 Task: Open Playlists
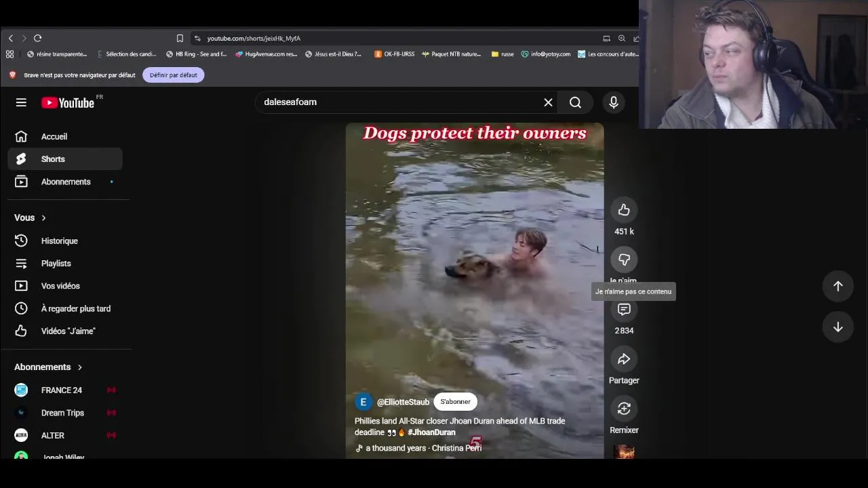(65, 264)
